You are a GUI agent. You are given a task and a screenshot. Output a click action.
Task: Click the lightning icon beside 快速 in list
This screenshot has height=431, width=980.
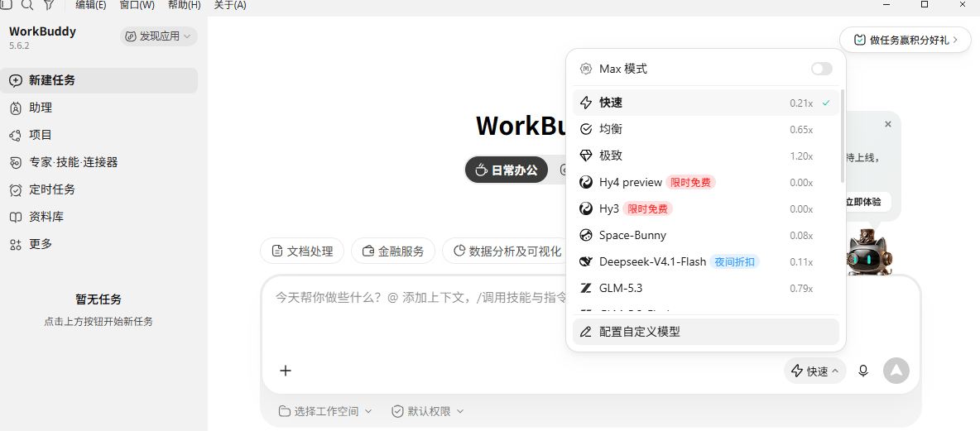point(586,103)
